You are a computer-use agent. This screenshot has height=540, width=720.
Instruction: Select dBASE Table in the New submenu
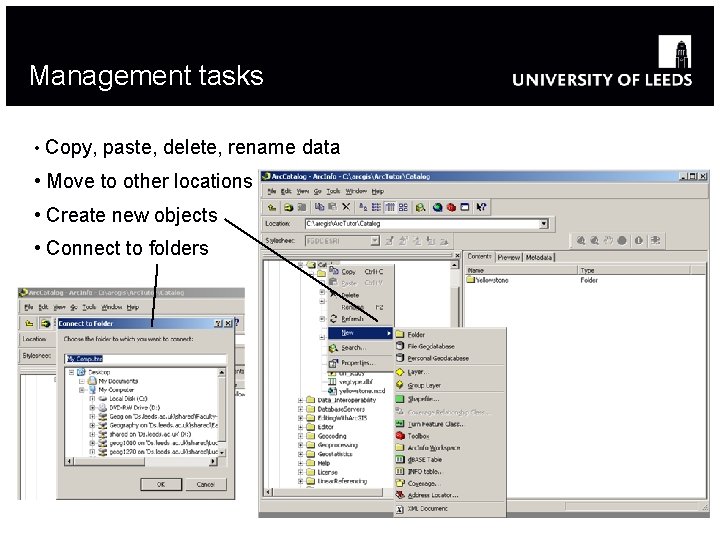coord(450,460)
